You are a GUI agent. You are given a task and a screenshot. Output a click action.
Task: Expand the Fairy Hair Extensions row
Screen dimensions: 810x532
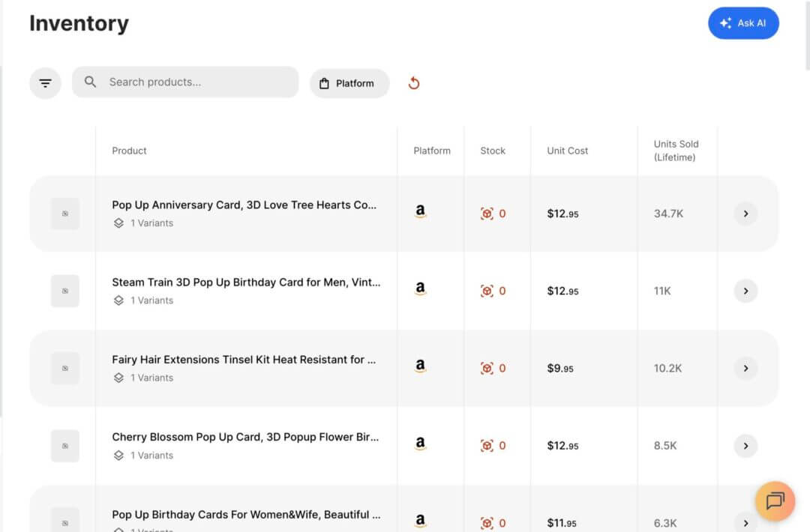coord(745,368)
